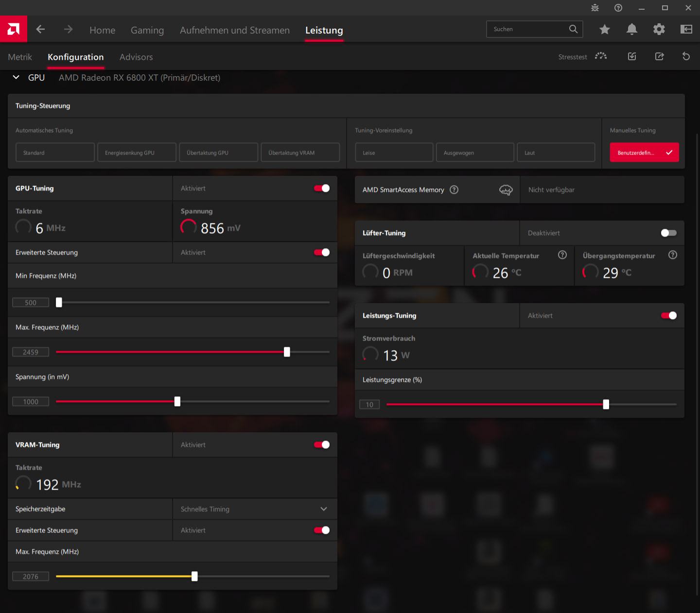Click the AMD Radeon RX 6800 XT label

pyautogui.click(x=140, y=78)
